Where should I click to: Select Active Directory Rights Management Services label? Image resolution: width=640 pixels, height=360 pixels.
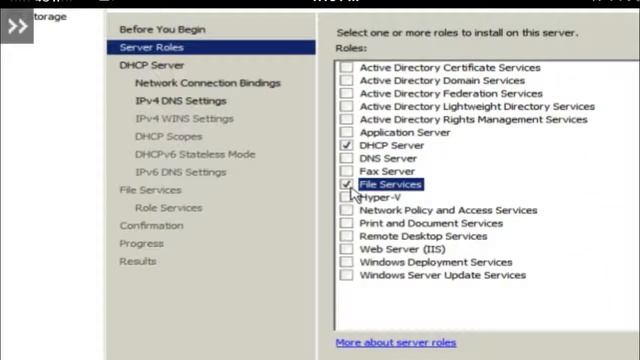tap(473, 120)
